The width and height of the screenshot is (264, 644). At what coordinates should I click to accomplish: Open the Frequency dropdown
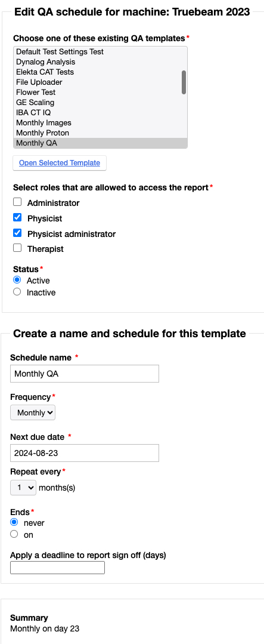point(33,413)
